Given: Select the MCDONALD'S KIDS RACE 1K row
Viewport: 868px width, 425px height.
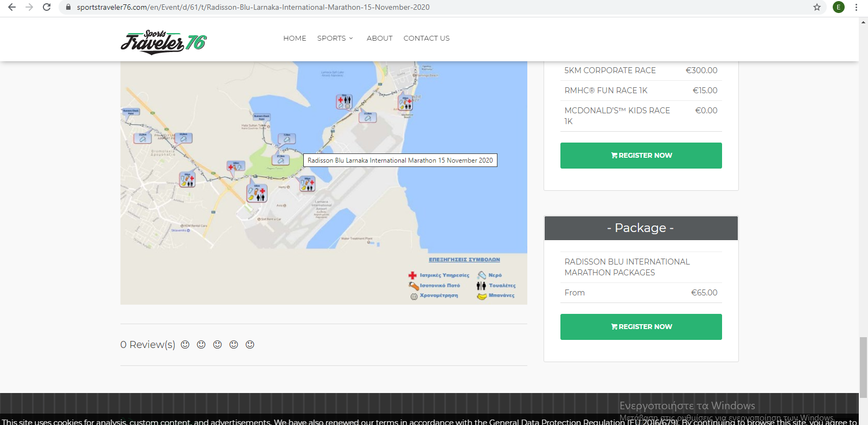Looking at the screenshot, I should pos(641,116).
